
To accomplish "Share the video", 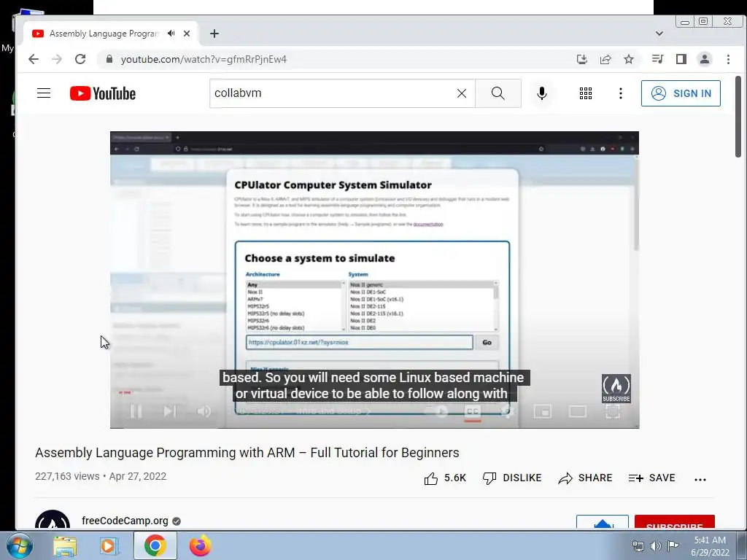I will point(585,478).
